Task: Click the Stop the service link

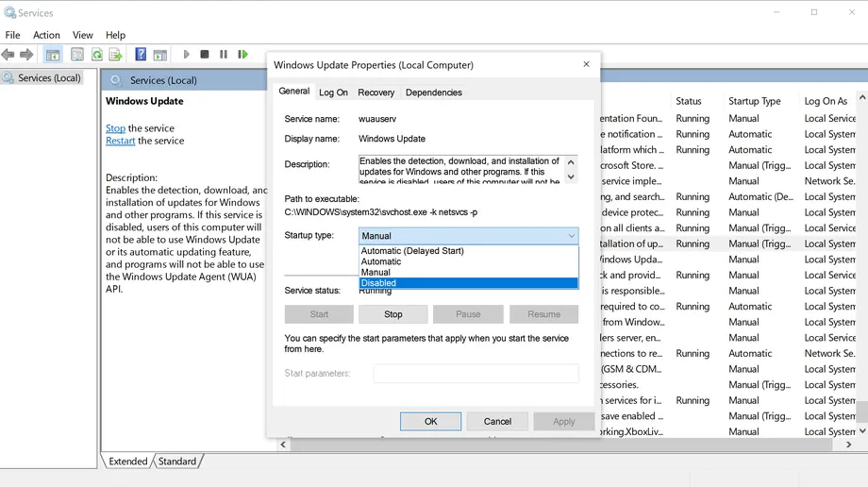Action: coord(116,128)
